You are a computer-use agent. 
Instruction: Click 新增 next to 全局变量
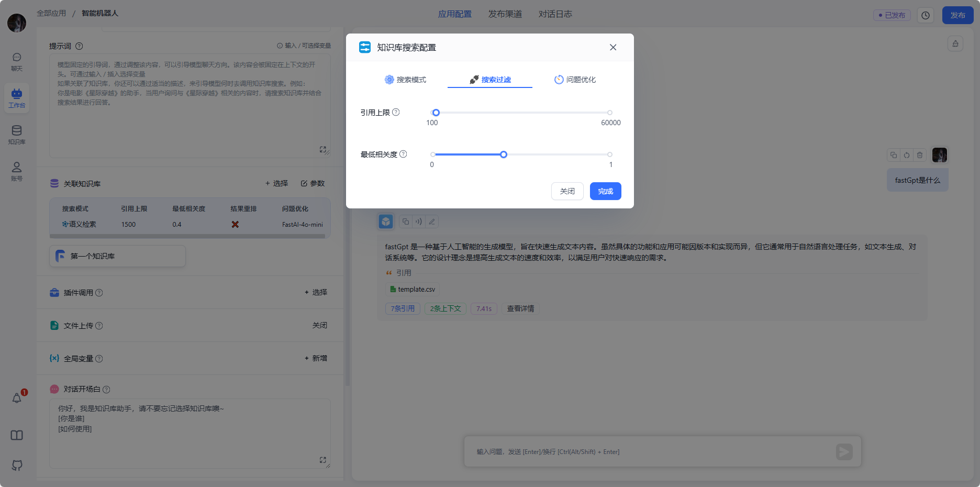(316, 358)
